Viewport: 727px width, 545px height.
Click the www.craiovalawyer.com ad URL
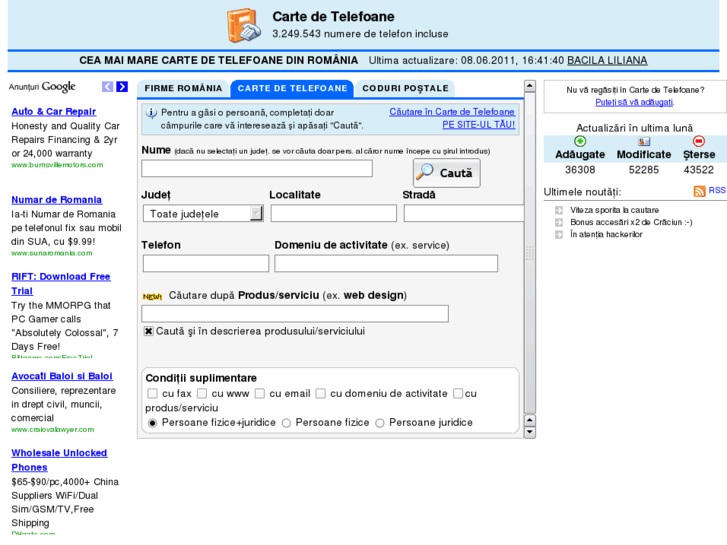[52, 429]
